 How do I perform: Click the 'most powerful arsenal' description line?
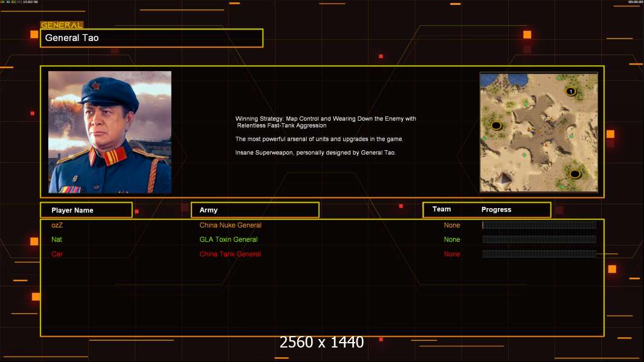pyautogui.click(x=319, y=139)
